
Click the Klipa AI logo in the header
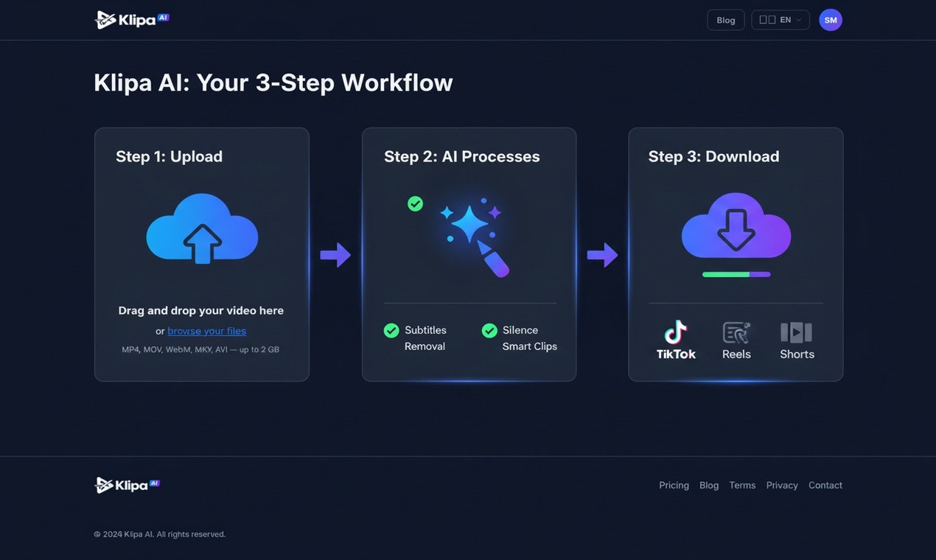coord(131,19)
